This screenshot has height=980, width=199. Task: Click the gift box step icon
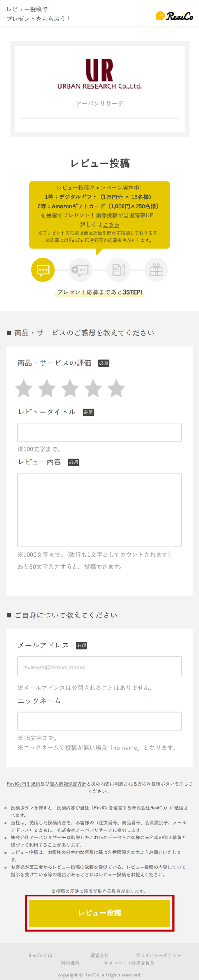coord(156,270)
